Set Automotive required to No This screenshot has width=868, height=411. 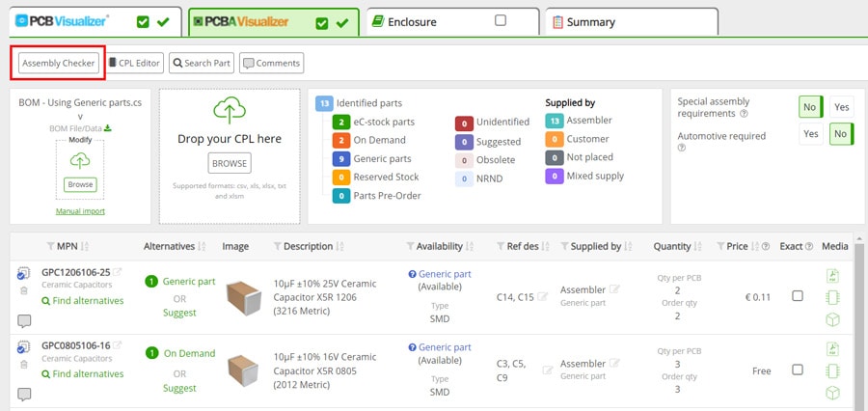(841, 134)
